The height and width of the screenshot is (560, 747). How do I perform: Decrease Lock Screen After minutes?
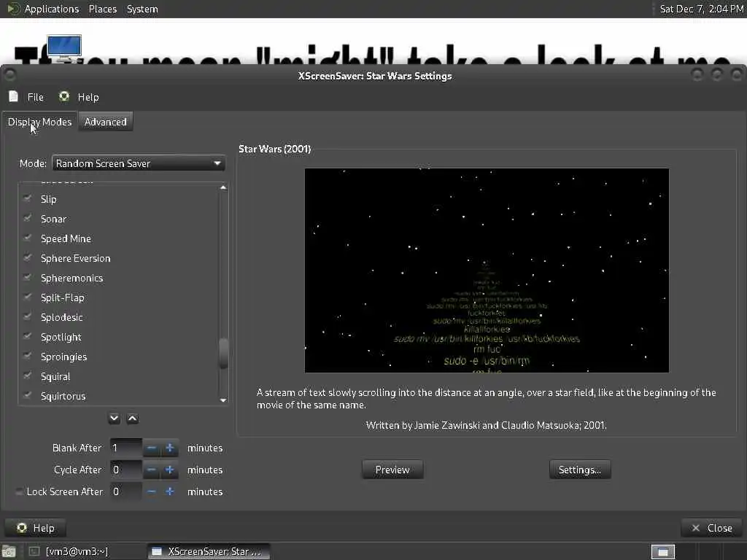152,491
